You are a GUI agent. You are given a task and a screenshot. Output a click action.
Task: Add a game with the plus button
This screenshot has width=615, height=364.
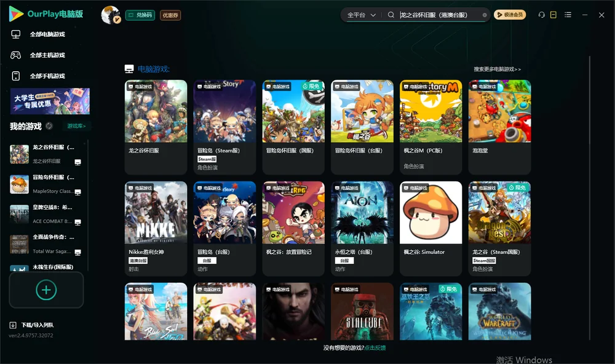46,290
